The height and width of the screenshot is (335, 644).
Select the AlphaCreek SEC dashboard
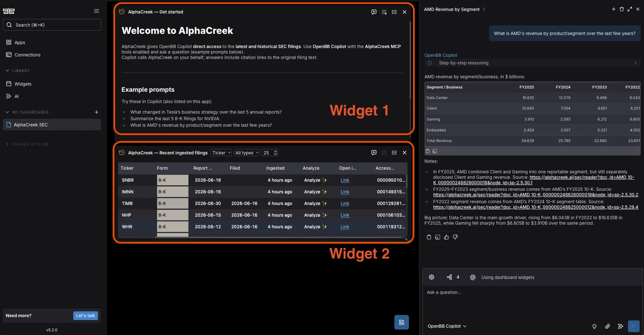(52, 125)
